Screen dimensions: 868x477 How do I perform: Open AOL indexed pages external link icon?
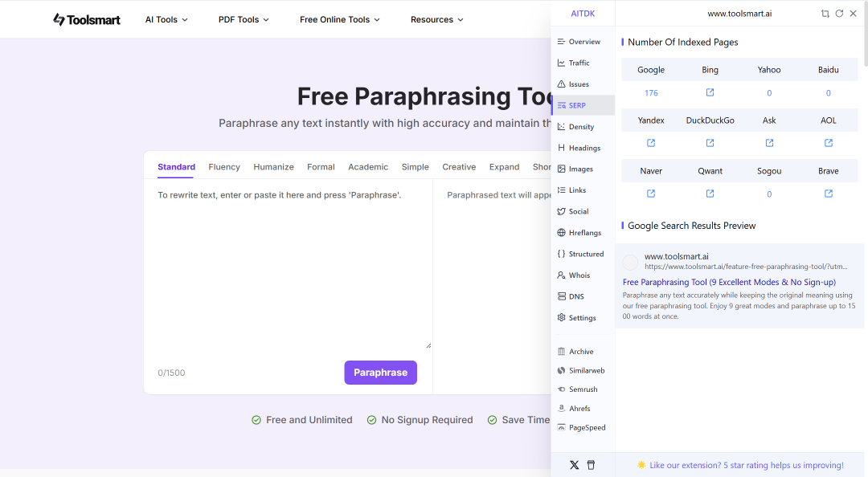[828, 143]
